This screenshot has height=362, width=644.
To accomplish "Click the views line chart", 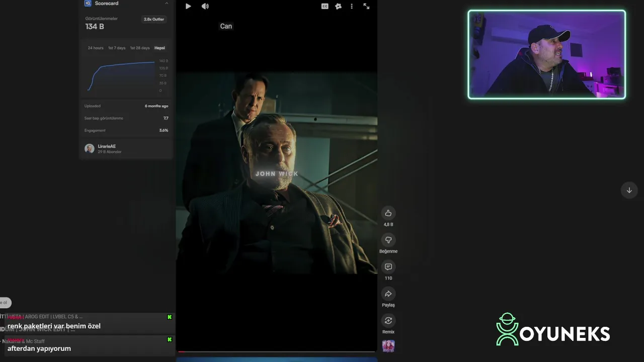I will 121,75.
